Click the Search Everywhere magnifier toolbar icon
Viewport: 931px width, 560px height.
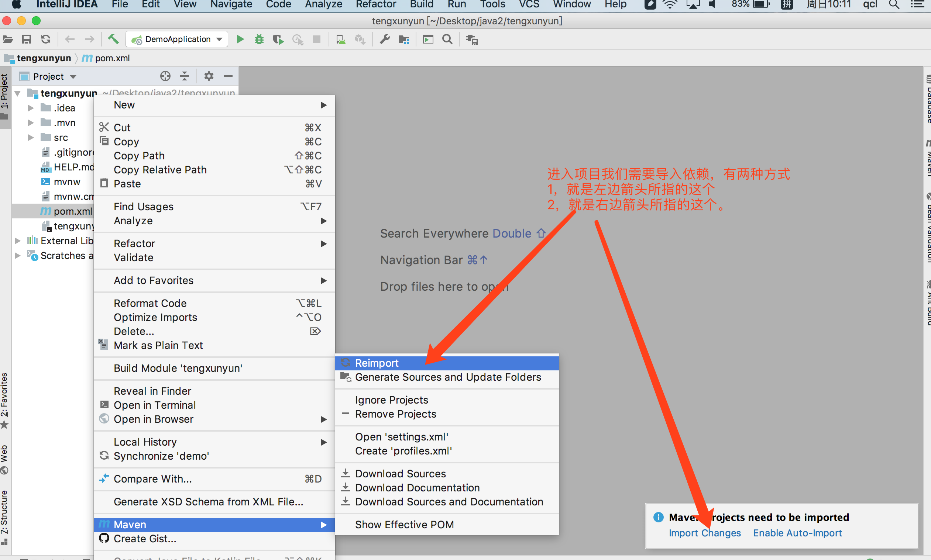[x=447, y=39]
